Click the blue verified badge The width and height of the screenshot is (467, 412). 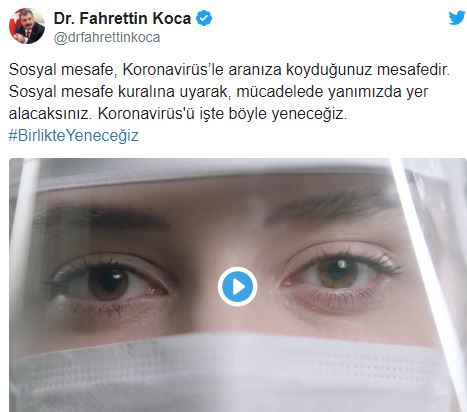[204, 18]
